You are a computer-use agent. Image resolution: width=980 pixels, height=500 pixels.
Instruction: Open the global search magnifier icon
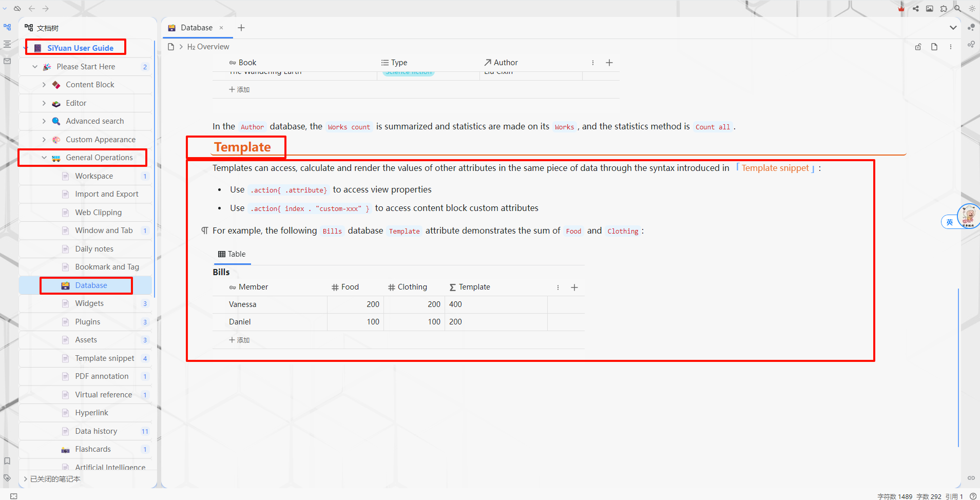coord(957,9)
